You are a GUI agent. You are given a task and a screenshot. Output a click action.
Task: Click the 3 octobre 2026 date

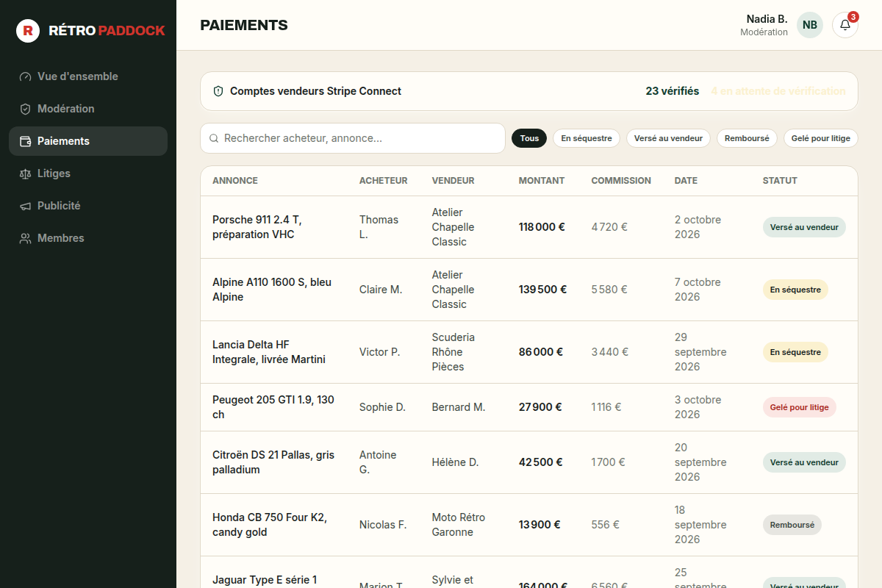coord(698,407)
